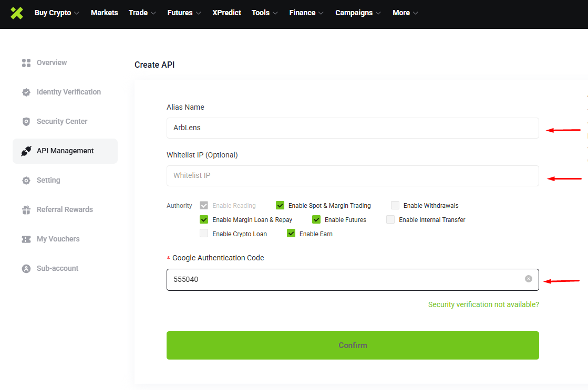
Task: Click the 'Whitelist IP (Optional)' label
Action: point(202,155)
